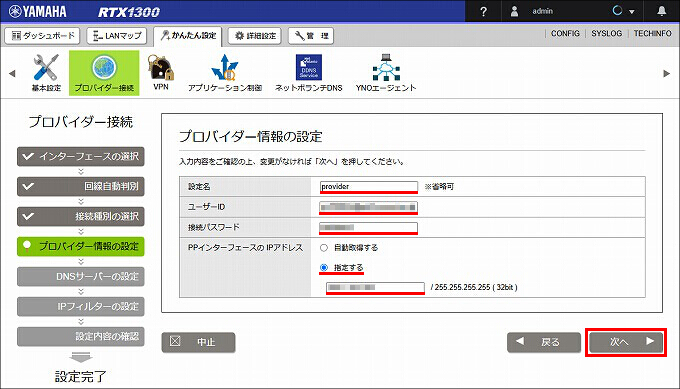Viewport: 680px width, 389px height.
Task: Open the YNOエージェント icon
Action: pos(386,72)
